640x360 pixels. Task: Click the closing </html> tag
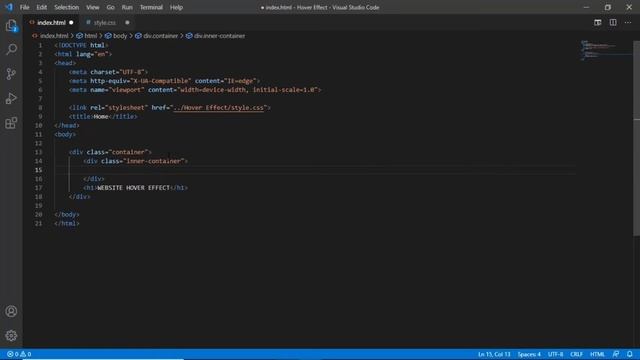tap(67, 223)
